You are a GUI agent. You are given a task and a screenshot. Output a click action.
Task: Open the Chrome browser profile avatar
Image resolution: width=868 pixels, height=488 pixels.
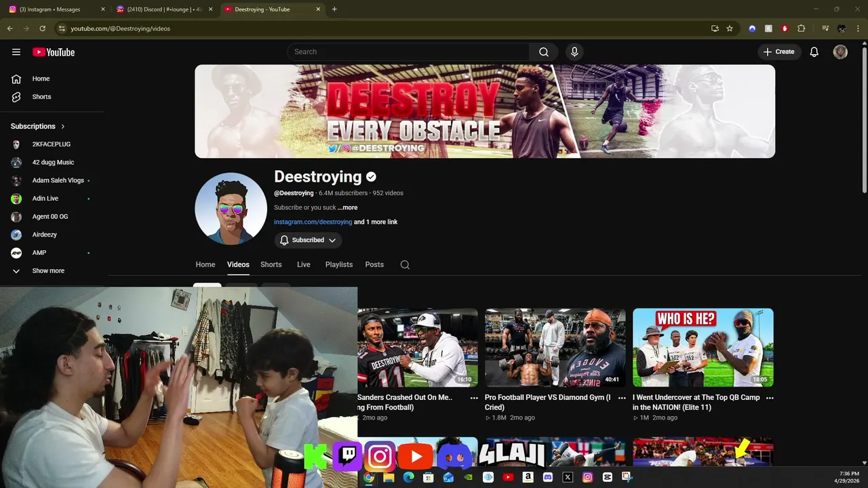(842, 28)
